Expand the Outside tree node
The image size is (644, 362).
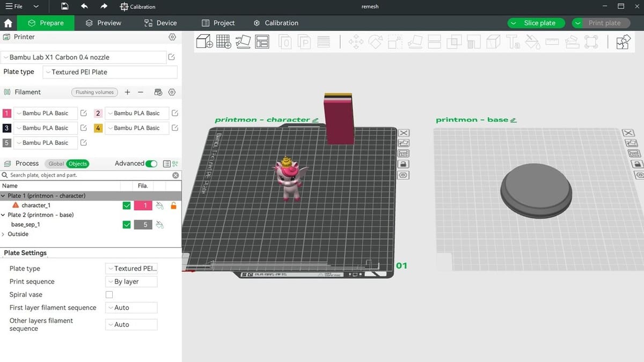tap(3, 234)
